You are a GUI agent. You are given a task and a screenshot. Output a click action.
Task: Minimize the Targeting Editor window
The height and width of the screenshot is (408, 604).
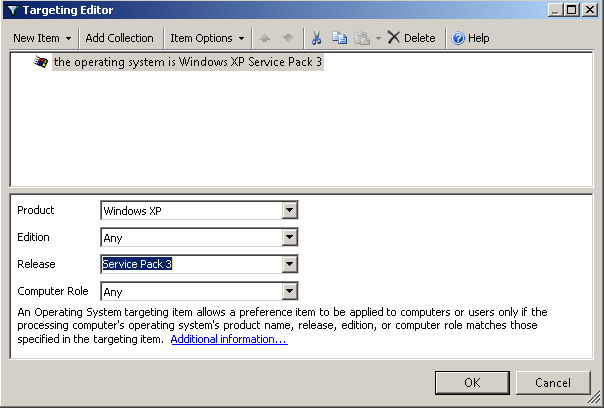(x=555, y=10)
